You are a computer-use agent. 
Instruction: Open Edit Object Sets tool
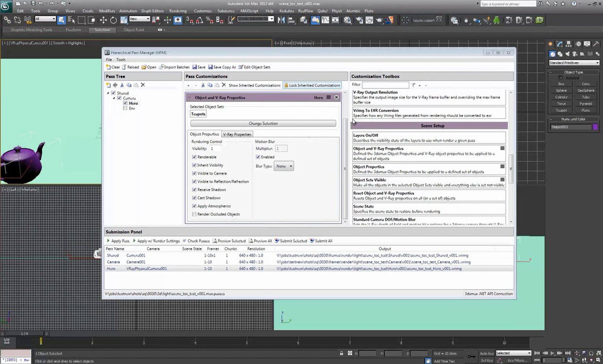(x=254, y=67)
